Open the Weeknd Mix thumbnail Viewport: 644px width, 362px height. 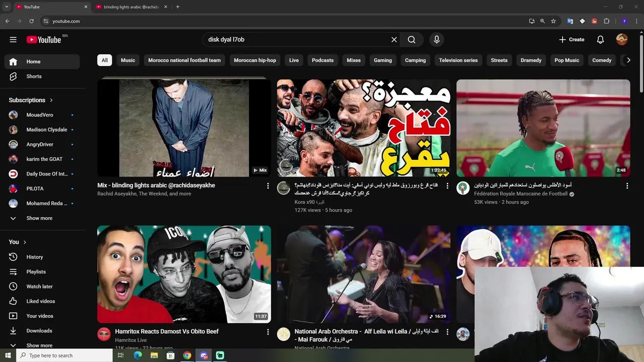(184, 128)
